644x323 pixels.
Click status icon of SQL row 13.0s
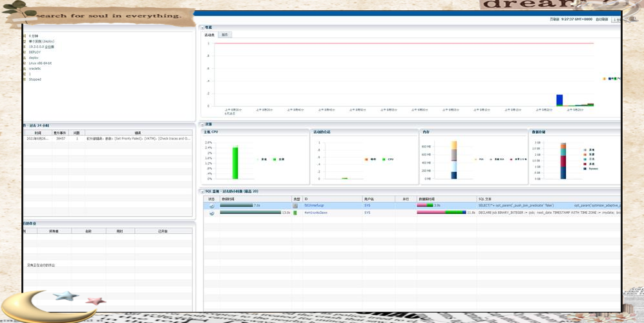pos(211,213)
